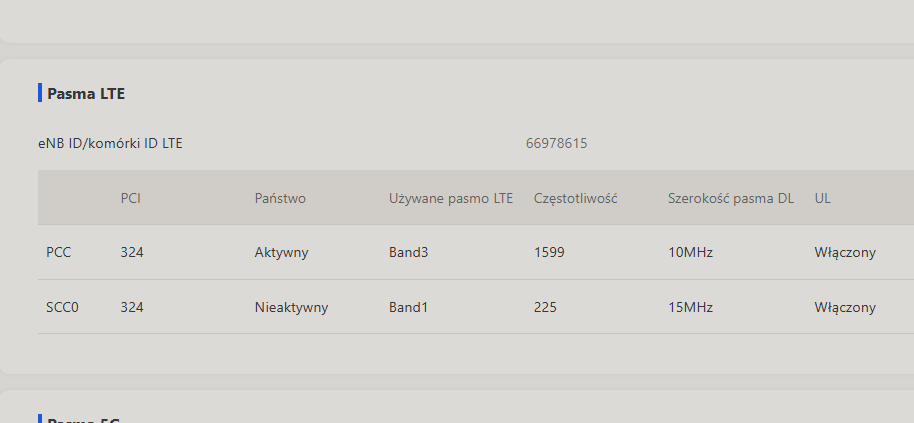Click the Szerokość pasma DL header
Image resolution: width=914 pixels, height=423 pixels.
click(730, 199)
